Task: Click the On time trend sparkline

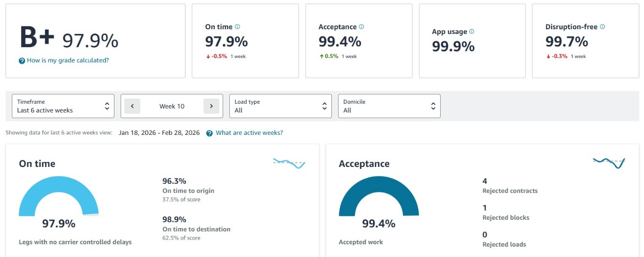Action: tap(289, 163)
